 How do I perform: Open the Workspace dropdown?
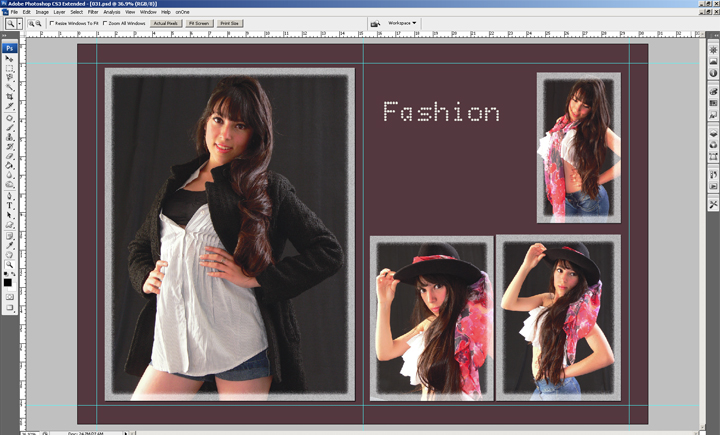402,22
